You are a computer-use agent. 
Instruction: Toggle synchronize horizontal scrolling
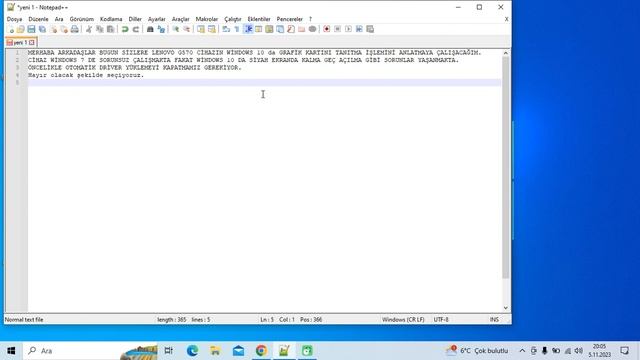point(212,29)
